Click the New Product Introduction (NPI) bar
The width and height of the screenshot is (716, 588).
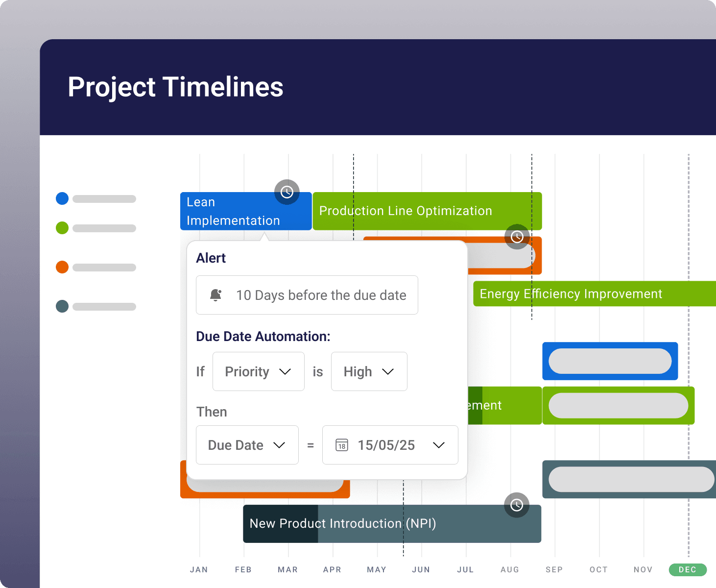(392, 524)
